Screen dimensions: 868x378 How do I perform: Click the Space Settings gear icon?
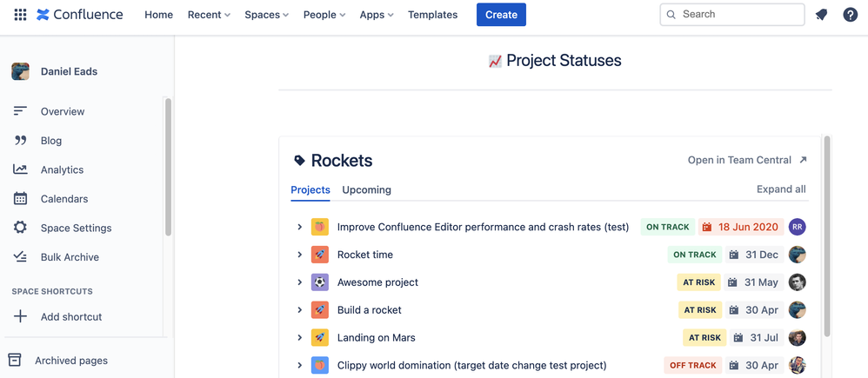tap(21, 228)
